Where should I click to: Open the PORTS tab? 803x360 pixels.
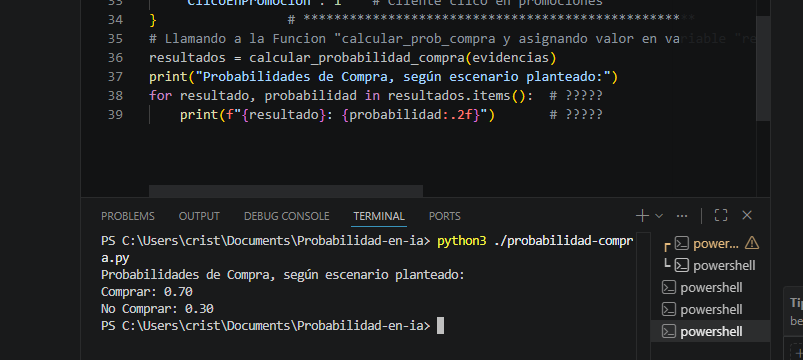point(445,216)
